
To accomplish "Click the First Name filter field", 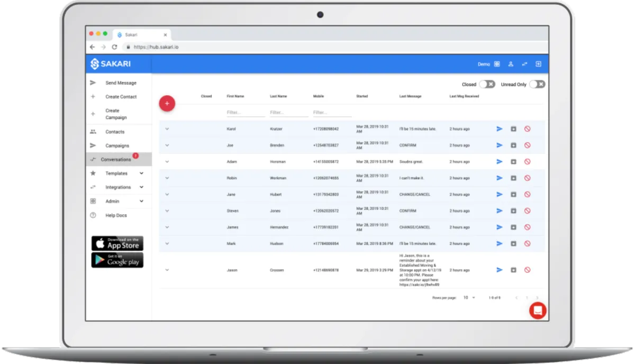I will tap(246, 113).
